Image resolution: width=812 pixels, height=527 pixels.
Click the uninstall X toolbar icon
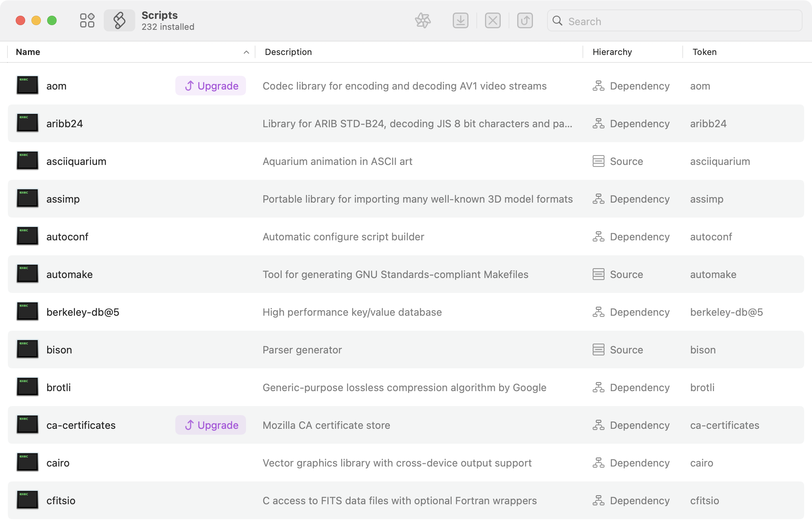click(x=492, y=20)
